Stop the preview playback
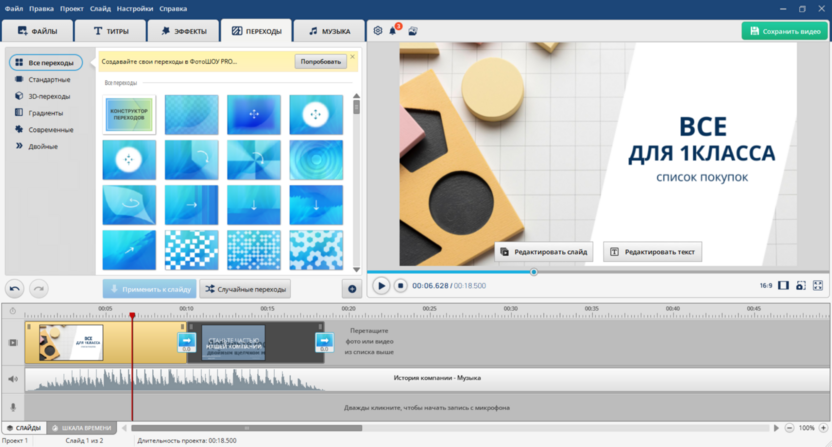Image resolution: width=832 pixels, height=447 pixels. click(399, 285)
